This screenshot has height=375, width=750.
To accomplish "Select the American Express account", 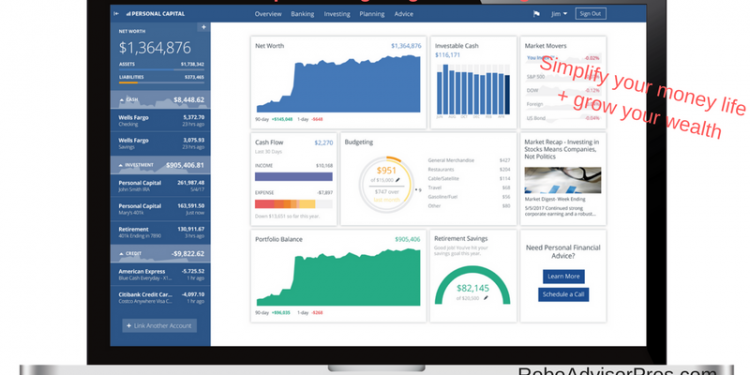I will pos(160,275).
